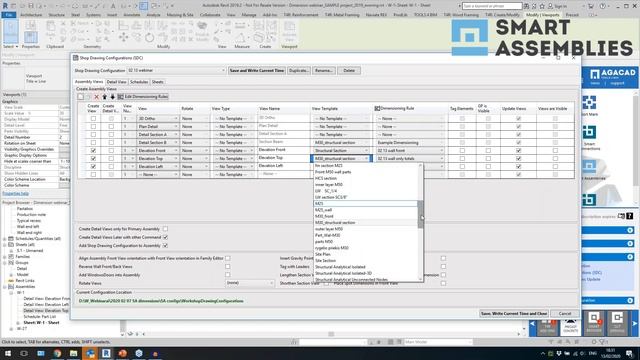Cancel the Shop Drawing Configurations dialog
640x360 pixels.
565,313
